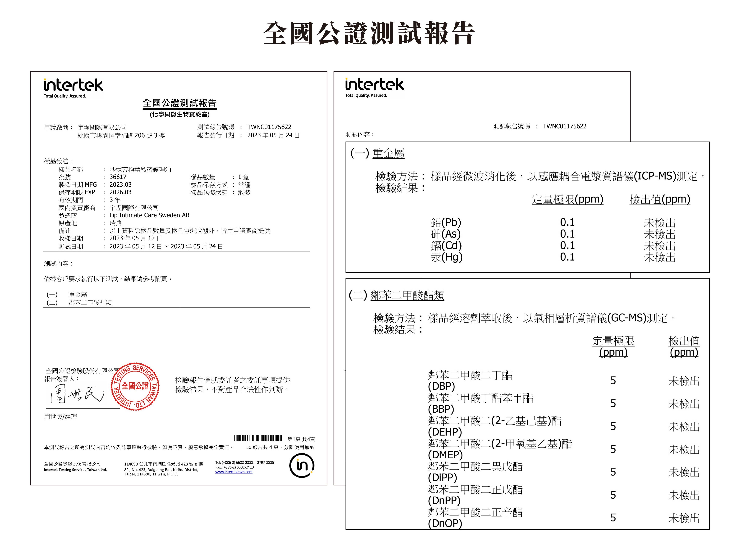Image resolution: width=742 pixels, height=560 pixels.
Task: Click the validity period value 3年
Action: click(x=115, y=200)
